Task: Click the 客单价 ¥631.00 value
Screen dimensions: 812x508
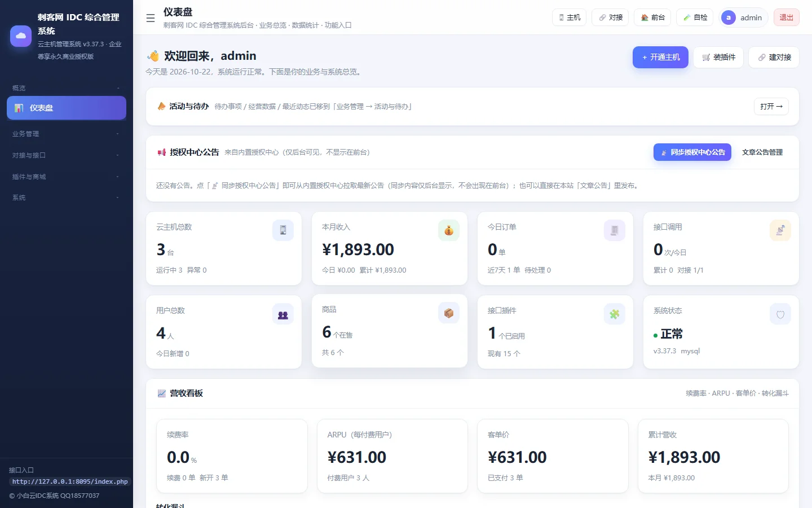Action: click(517, 457)
